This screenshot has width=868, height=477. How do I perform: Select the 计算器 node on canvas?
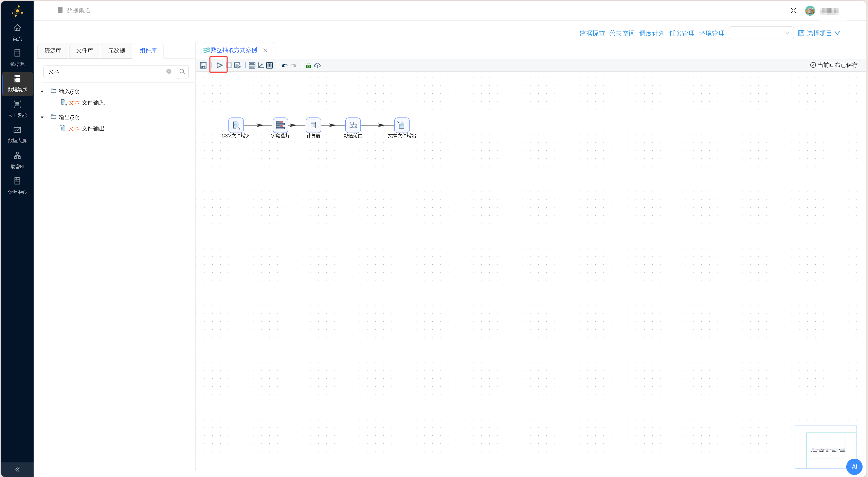point(313,125)
